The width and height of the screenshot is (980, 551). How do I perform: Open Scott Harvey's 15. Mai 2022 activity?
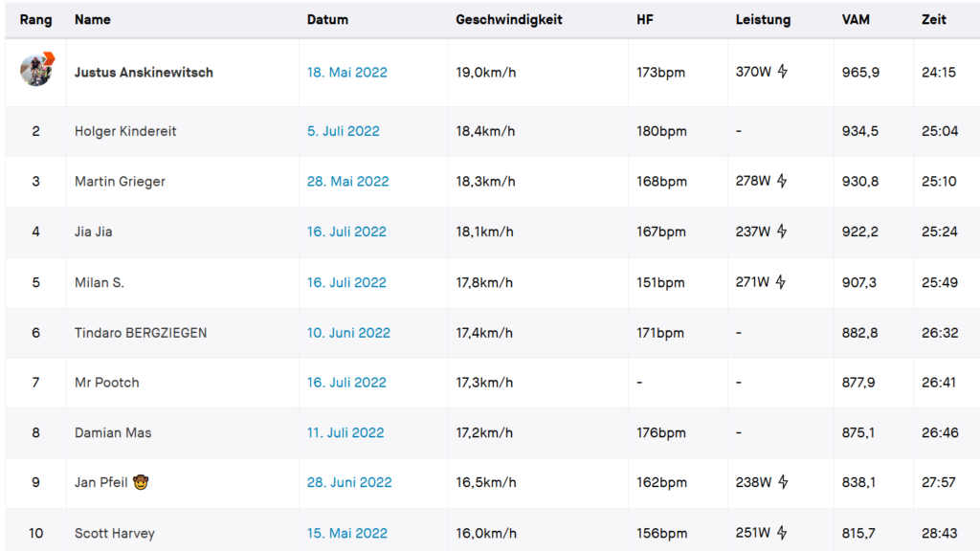click(346, 534)
